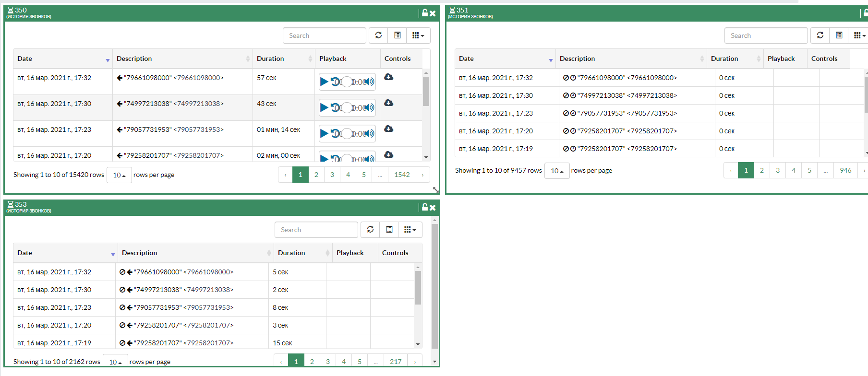Open the columns dropdown in panel 350
Viewport: 868px width, 376px height.
point(418,35)
